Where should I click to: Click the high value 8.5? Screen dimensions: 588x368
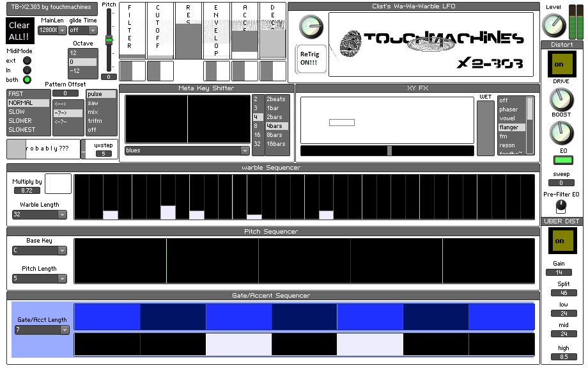pyautogui.click(x=564, y=356)
